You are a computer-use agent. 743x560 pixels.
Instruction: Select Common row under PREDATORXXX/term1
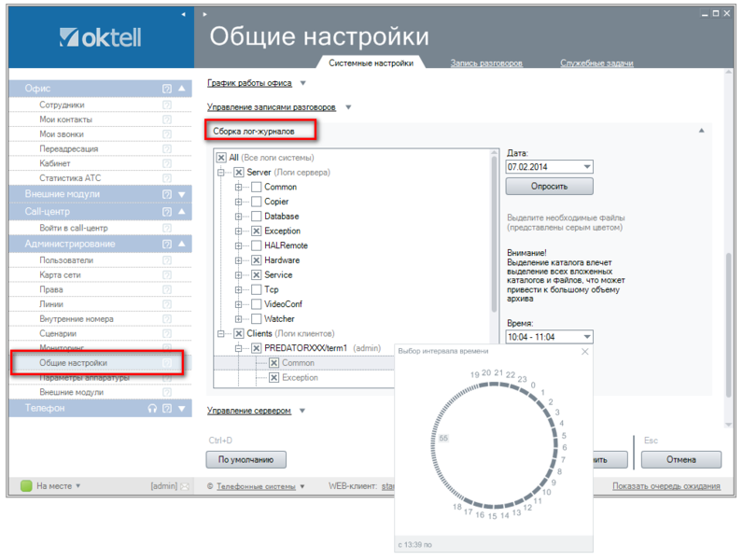[304, 363]
